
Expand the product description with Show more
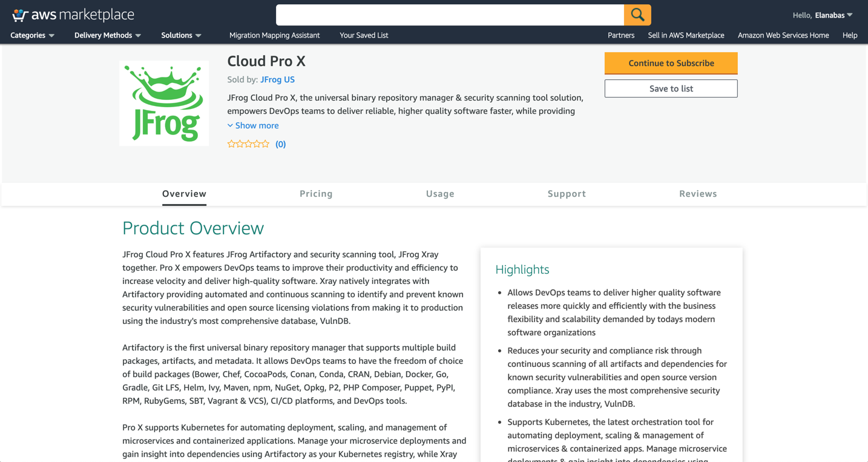tap(253, 125)
